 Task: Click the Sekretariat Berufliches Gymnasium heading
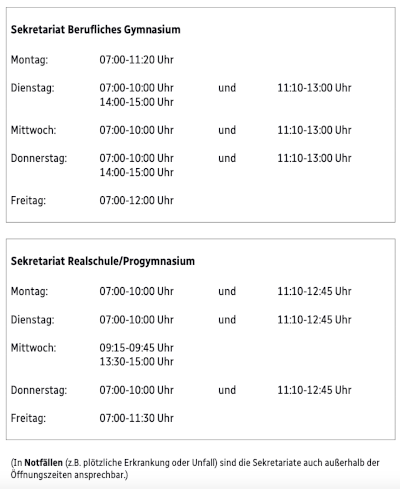coord(96,30)
